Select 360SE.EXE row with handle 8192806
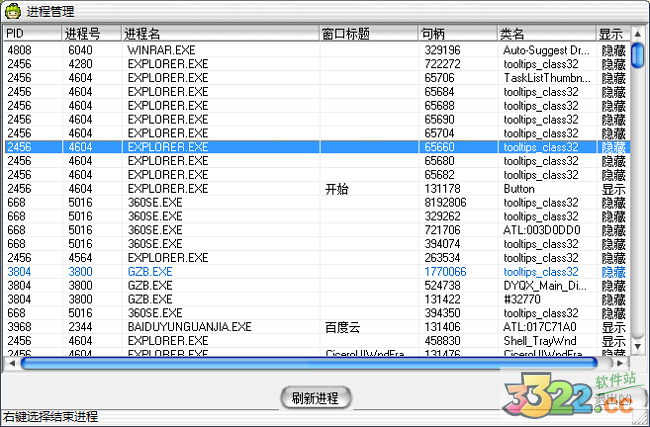 click(x=317, y=203)
